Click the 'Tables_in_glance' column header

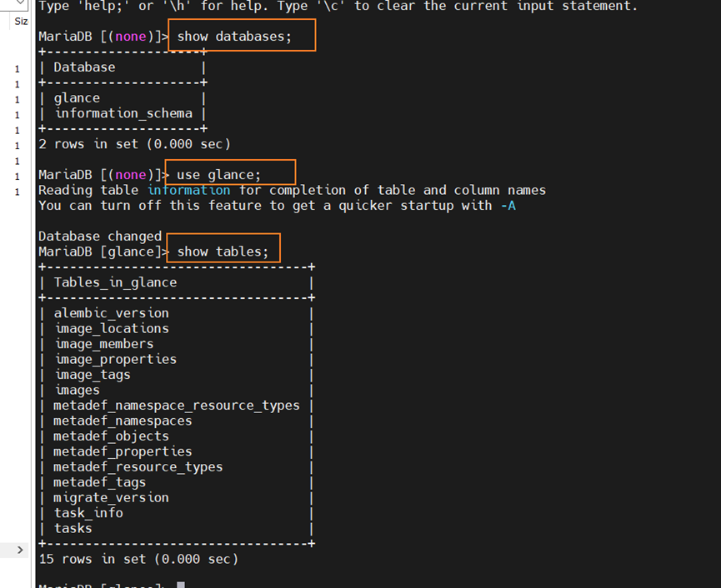click(115, 282)
